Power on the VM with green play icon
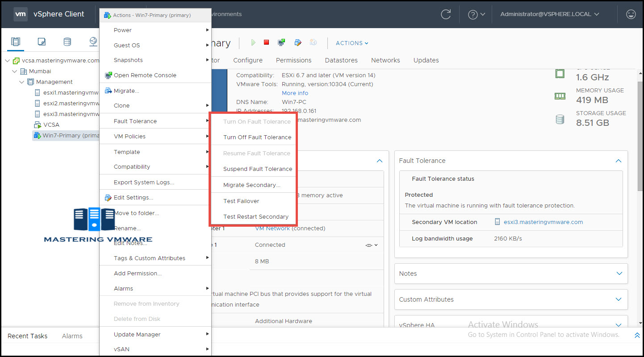This screenshot has height=357, width=644. point(253,43)
